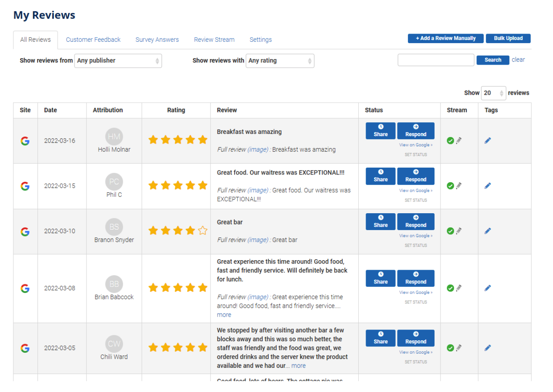The width and height of the screenshot is (553, 392).
Task: Open the Any rating filter dropdown
Action: click(x=280, y=61)
